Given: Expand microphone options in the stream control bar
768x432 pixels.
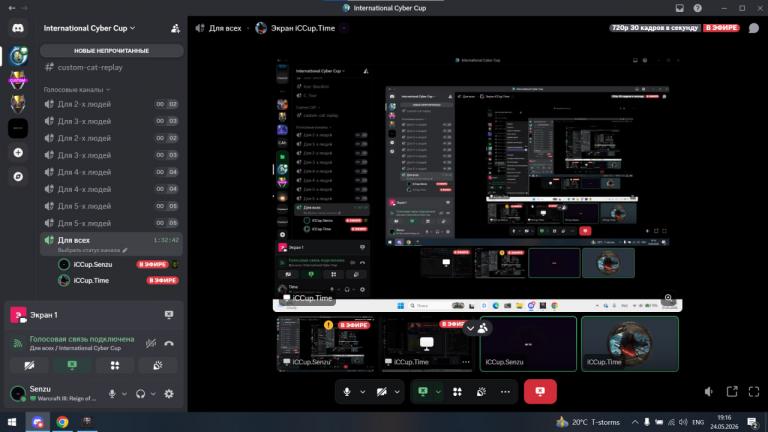Looking at the screenshot, I should 362,392.
